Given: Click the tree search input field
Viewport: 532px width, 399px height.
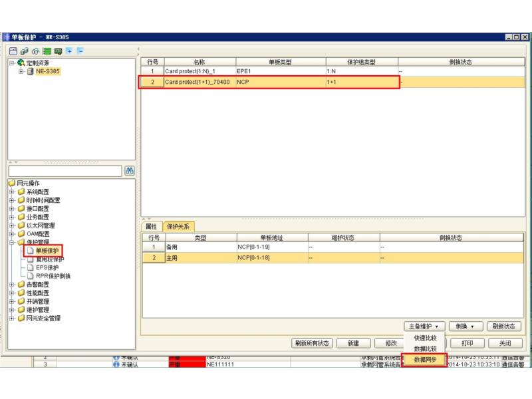Looking at the screenshot, I should click(x=65, y=171).
